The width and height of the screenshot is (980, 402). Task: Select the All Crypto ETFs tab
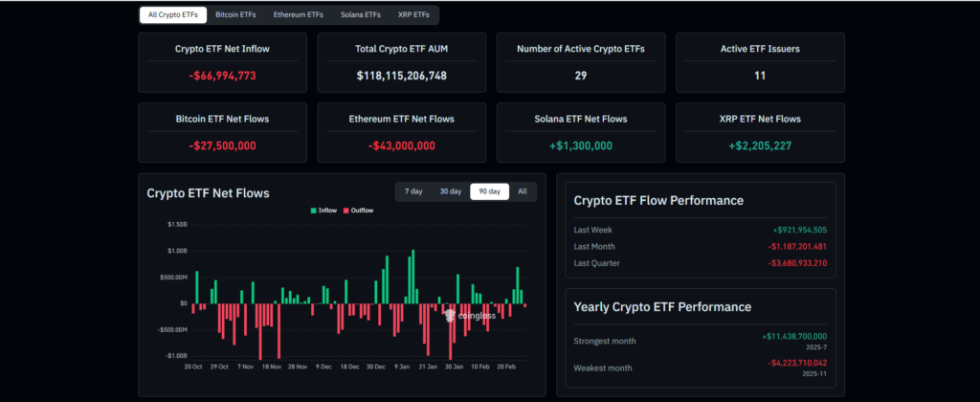tap(172, 15)
